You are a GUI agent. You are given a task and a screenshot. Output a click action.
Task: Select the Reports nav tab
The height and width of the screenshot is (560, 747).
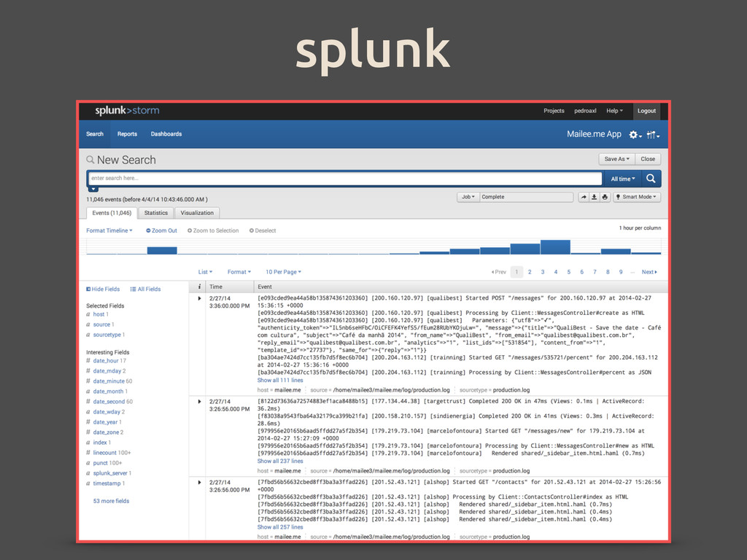point(127,134)
